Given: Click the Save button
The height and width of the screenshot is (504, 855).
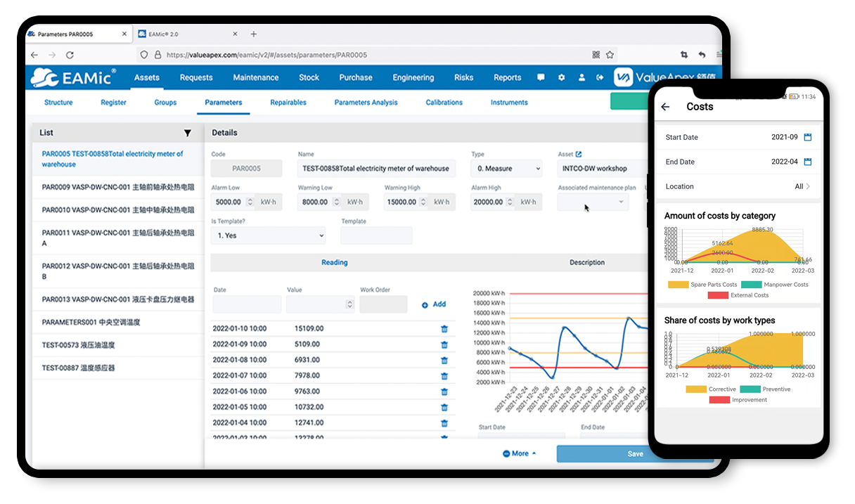Looking at the screenshot, I should click(x=635, y=453).
